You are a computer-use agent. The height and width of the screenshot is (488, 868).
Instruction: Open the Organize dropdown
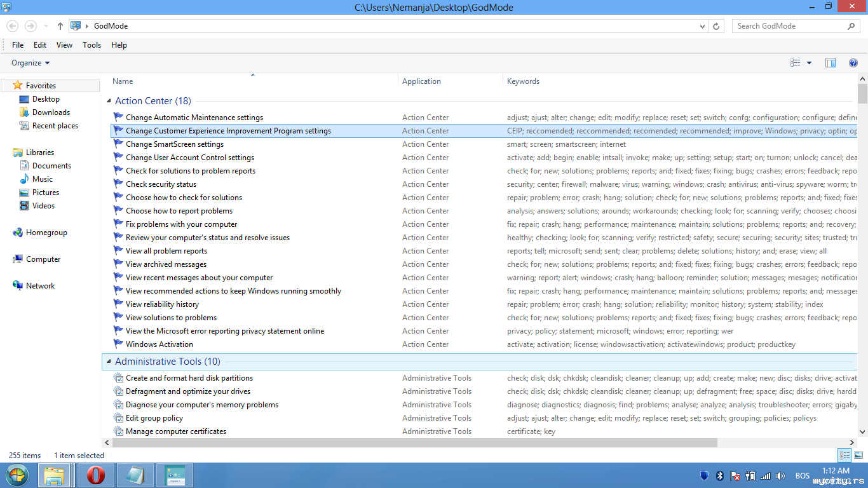[31, 63]
